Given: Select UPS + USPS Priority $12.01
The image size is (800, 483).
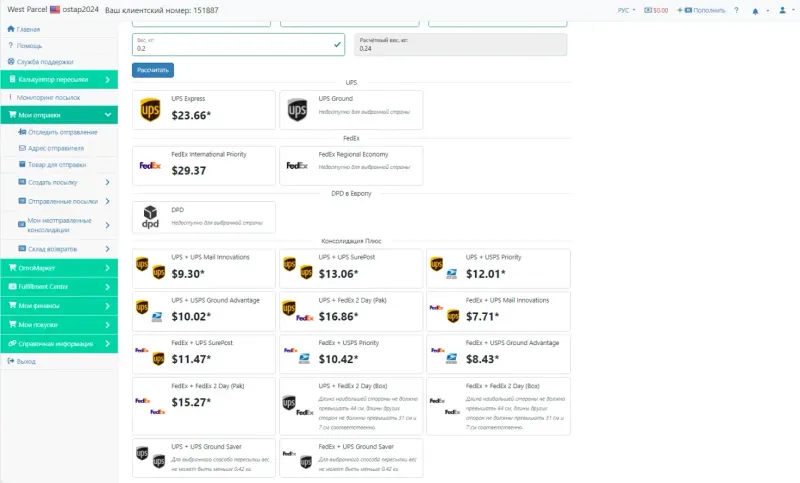Looking at the screenshot, I should pos(498,268).
